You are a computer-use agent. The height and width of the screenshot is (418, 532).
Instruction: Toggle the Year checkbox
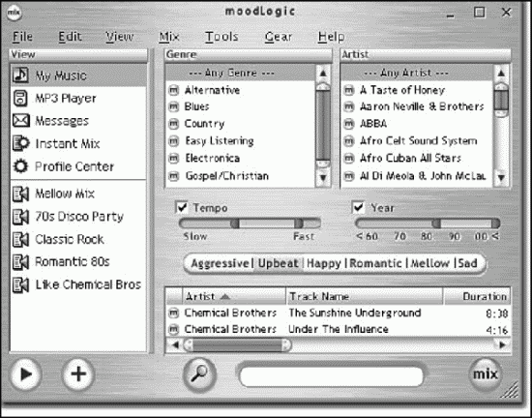359,207
